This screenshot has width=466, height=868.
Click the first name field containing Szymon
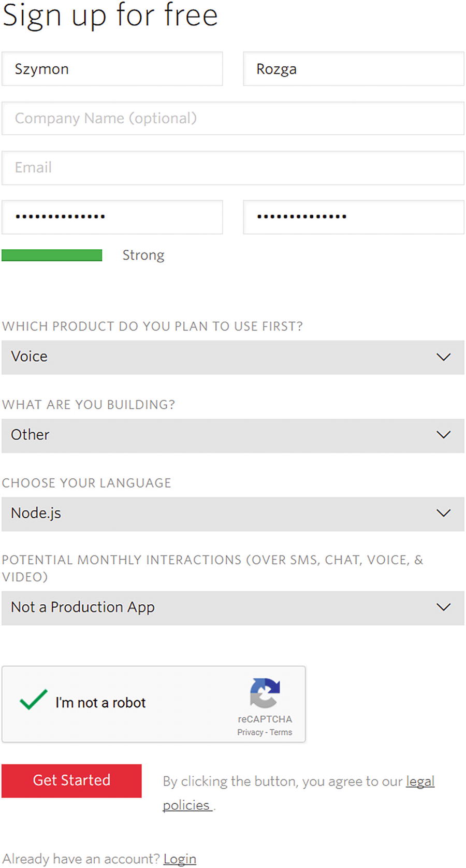tap(112, 69)
